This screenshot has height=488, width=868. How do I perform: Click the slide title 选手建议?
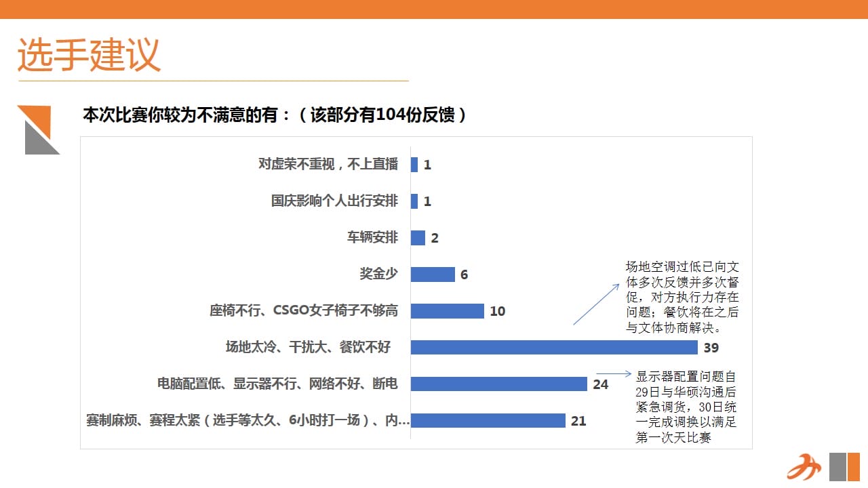coord(89,55)
